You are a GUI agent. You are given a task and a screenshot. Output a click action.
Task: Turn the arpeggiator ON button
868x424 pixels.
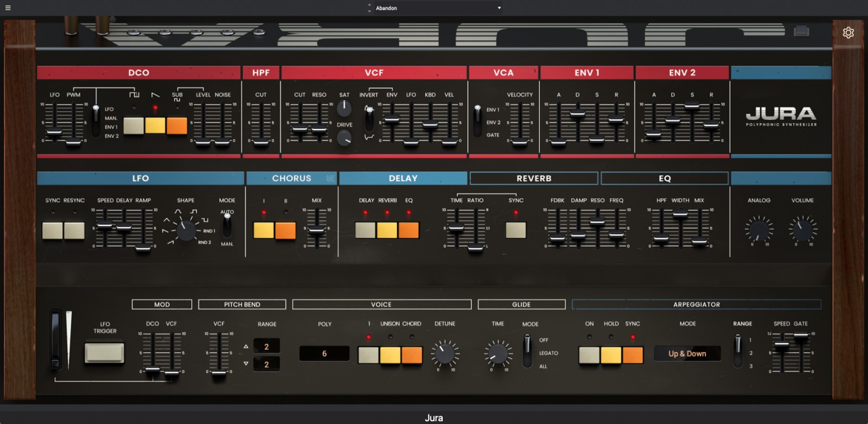[x=589, y=355]
